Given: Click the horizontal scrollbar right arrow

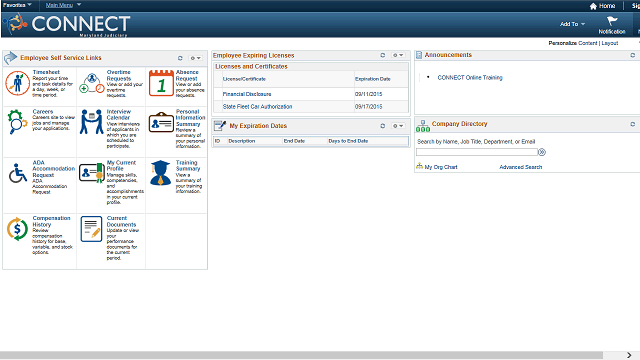Looking at the screenshot, I should [629, 356].
